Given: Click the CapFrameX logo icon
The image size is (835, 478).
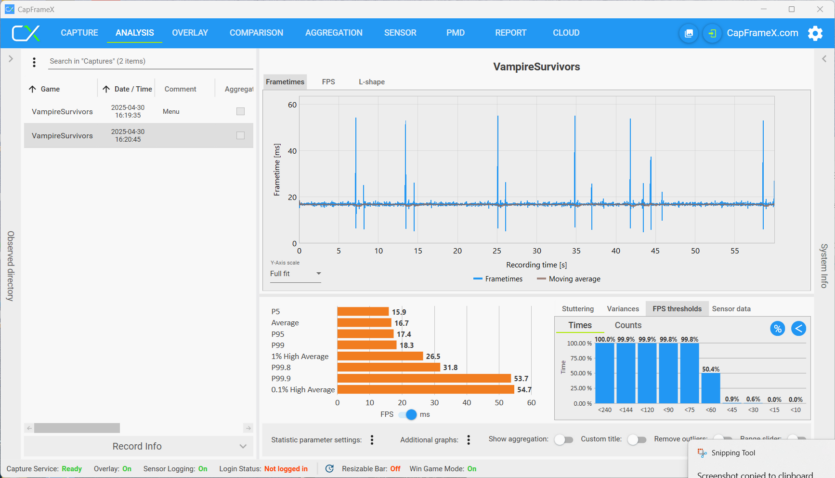Looking at the screenshot, I should [x=26, y=33].
